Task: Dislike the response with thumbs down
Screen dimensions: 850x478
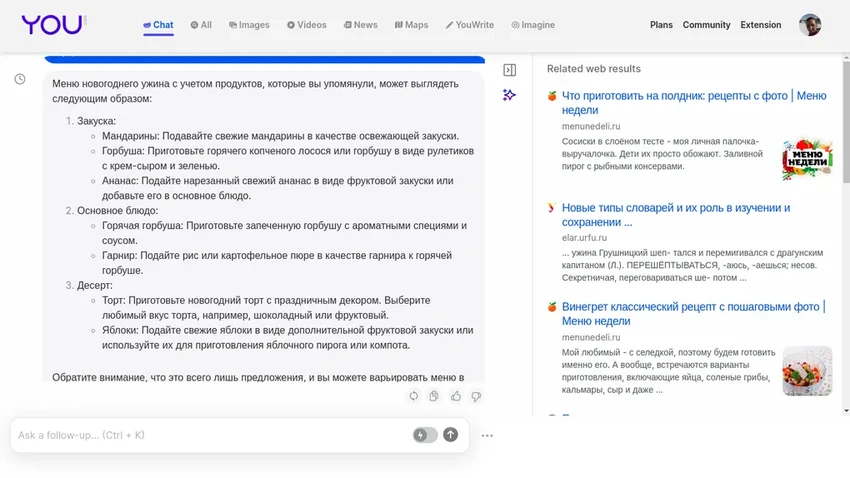Action: (476, 396)
